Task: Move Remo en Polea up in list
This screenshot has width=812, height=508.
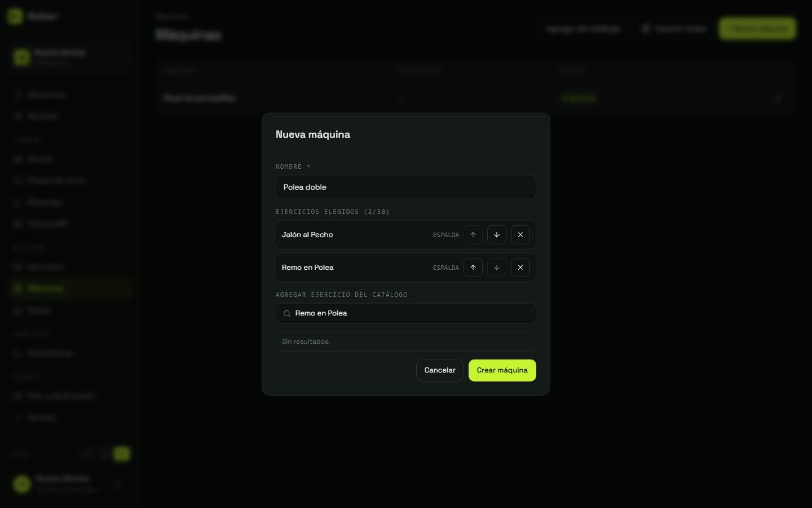Action: pos(473,268)
